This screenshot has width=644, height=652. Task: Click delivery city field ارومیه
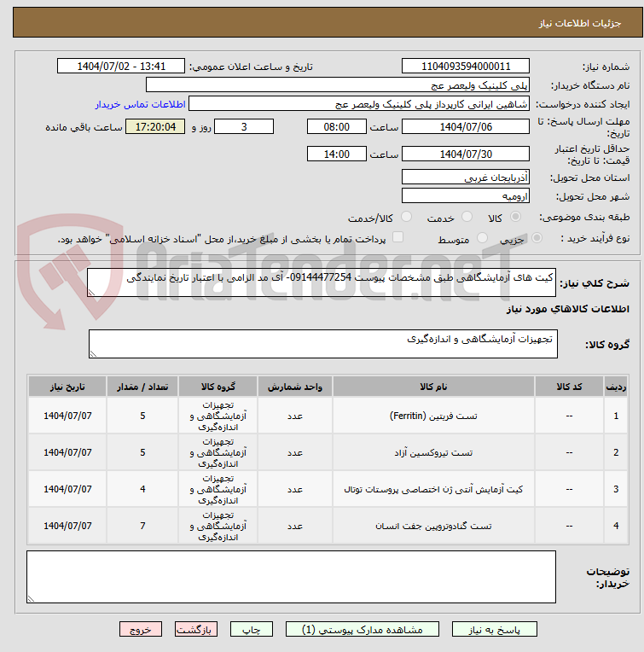click(466, 195)
